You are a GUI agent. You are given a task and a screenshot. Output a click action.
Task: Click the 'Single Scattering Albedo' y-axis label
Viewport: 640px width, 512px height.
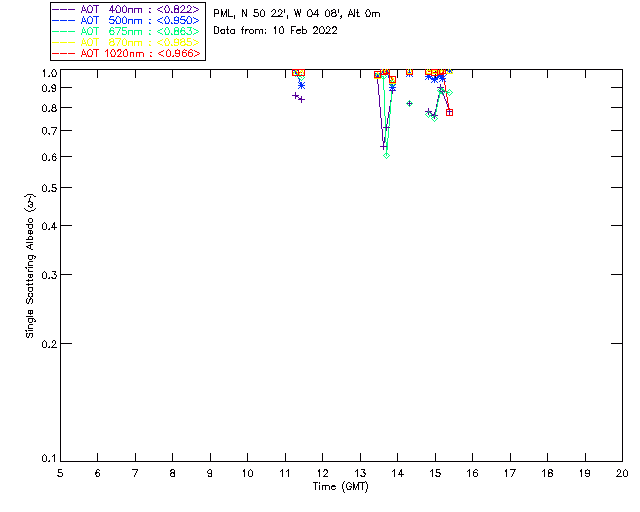(x=30, y=266)
